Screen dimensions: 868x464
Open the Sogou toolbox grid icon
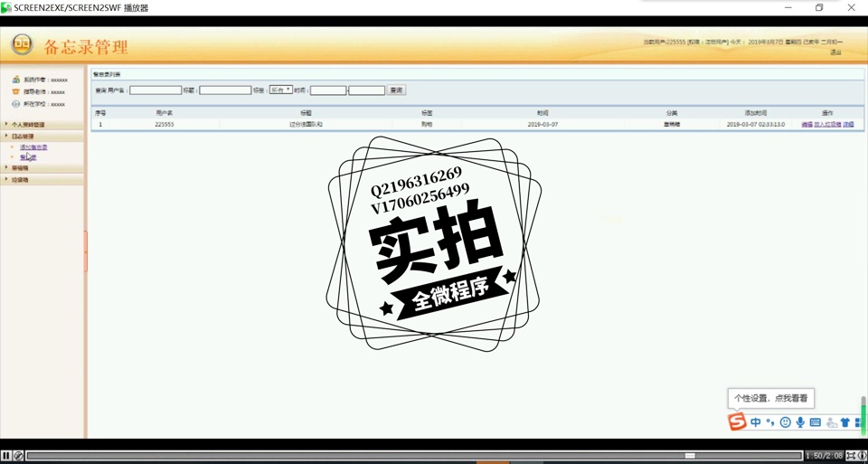pos(858,422)
